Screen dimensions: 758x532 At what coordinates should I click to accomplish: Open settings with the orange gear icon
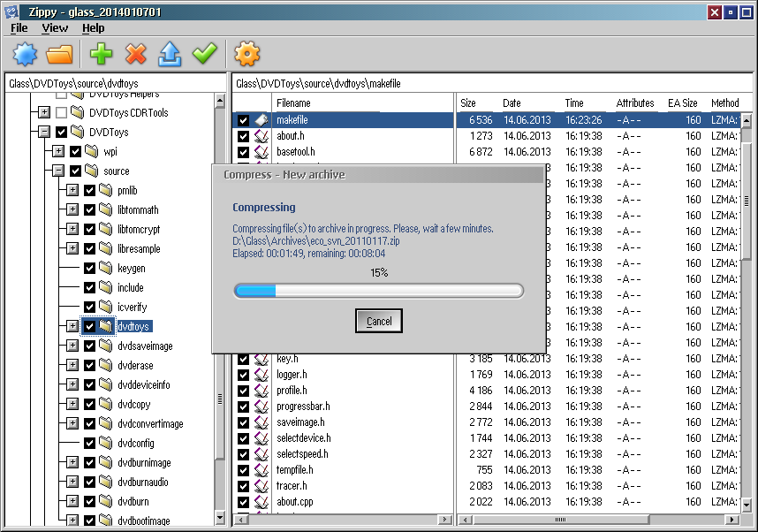pyautogui.click(x=247, y=55)
